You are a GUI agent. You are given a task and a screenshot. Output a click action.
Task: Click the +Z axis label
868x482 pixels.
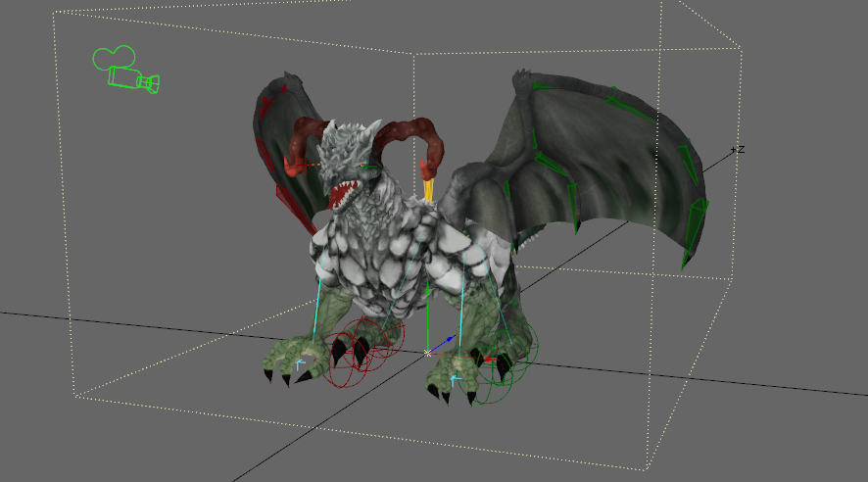738,150
